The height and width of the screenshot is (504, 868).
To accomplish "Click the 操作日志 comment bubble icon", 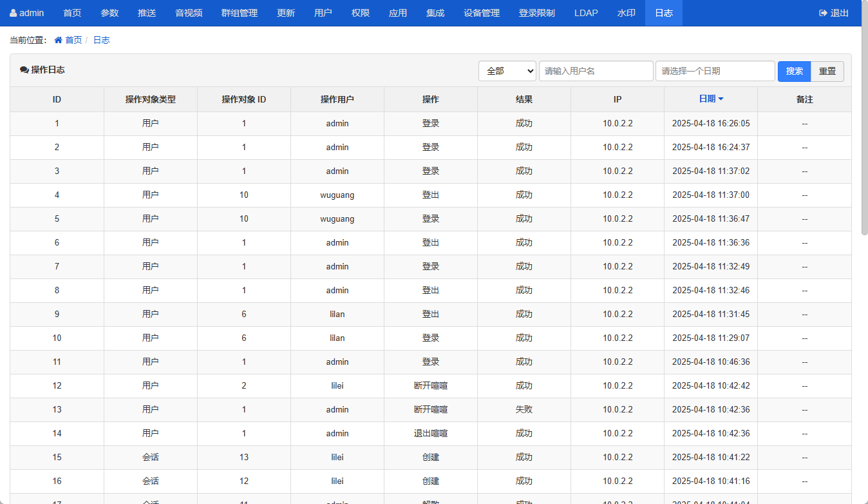I will click(x=24, y=70).
